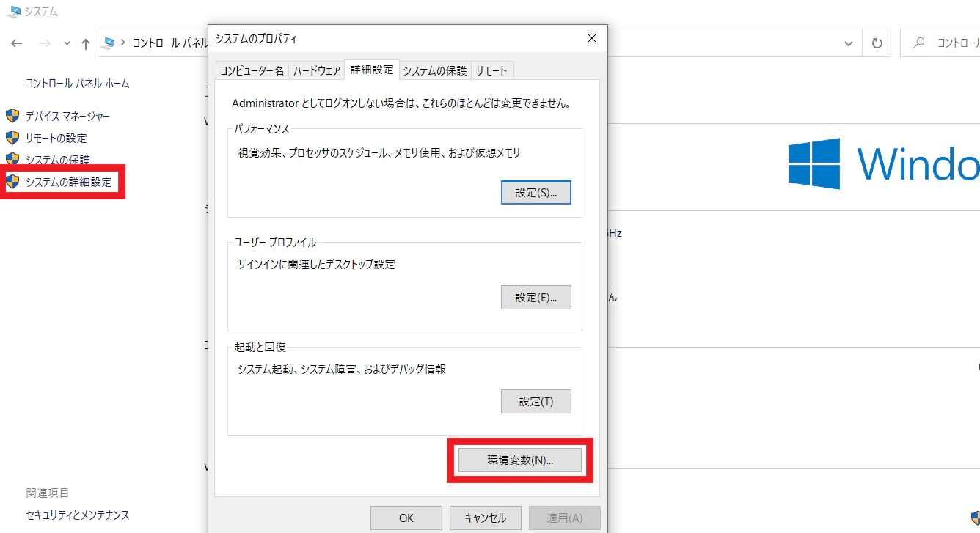Image resolution: width=980 pixels, height=533 pixels.
Task: Click the system icon in window title bar
Action: [13, 12]
